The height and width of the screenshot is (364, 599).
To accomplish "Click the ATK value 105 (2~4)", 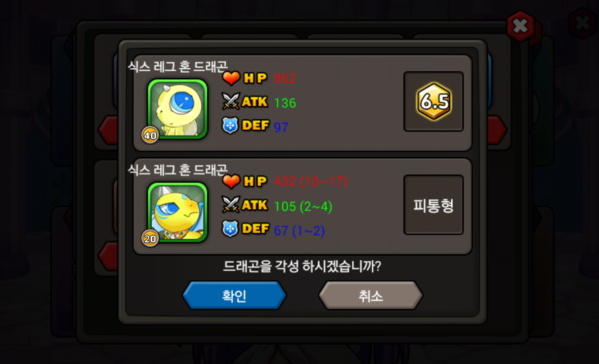I will pos(304,206).
